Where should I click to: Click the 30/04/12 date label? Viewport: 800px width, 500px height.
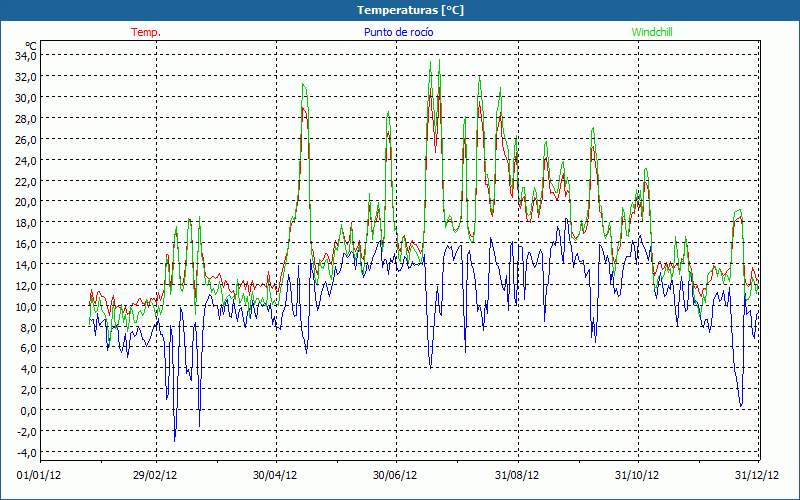[x=275, y=475]
